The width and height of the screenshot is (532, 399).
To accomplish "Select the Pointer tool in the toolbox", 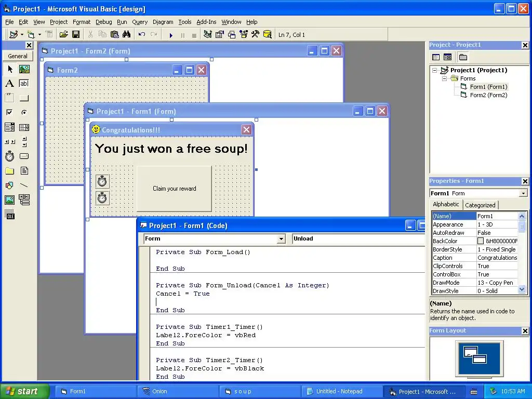I will point(10,69).
